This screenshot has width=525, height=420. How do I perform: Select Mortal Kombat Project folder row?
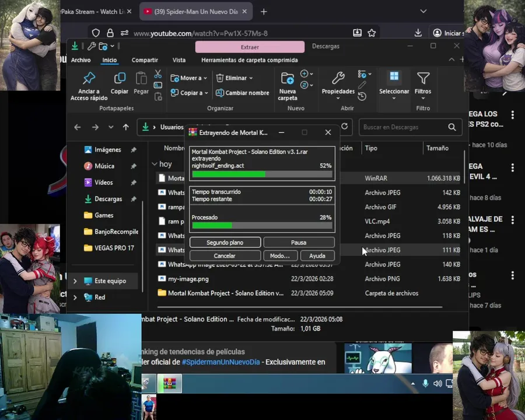tap(309, 293)
